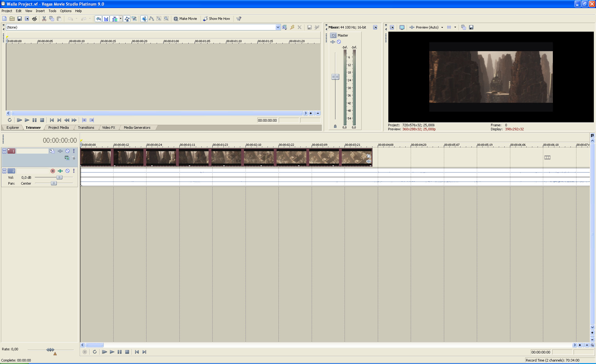596x364 pixels.
Task: Select the Normal Edit tool
Action: 144,19
